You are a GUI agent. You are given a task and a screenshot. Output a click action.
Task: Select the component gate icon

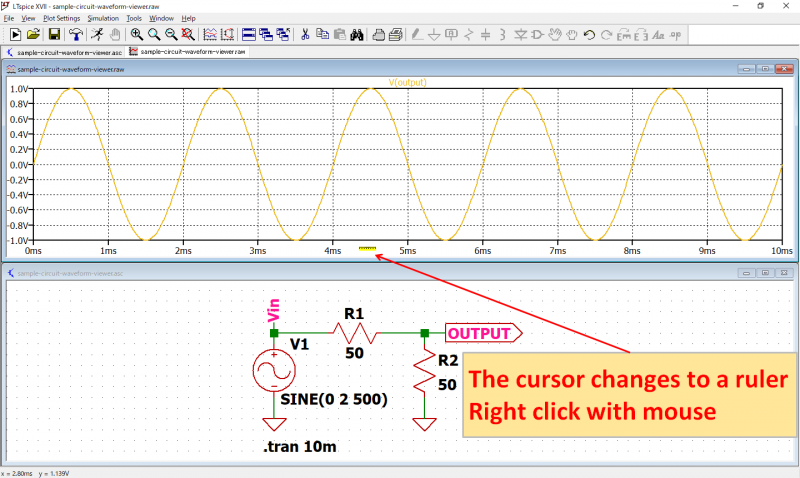coord(537,35)
